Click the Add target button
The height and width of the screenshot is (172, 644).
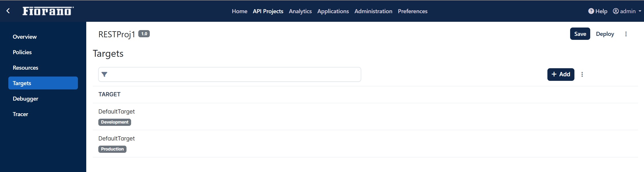(561, 75)
